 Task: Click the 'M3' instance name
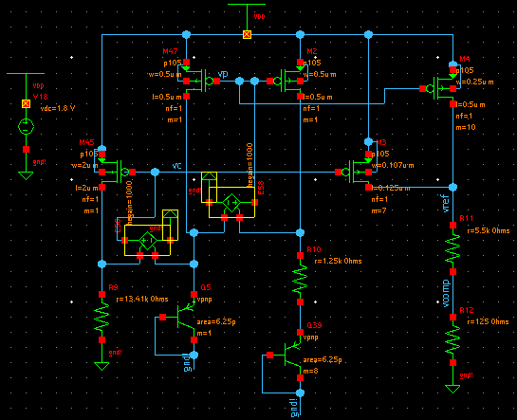pos(381,142)
